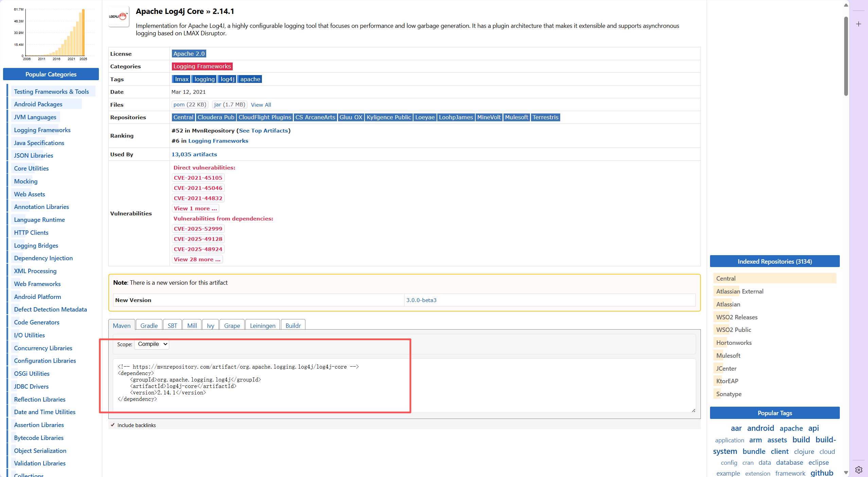Click the plus icon in right sidebar
The width and height of the screenshot is (868, 477).
click(858, 24)
